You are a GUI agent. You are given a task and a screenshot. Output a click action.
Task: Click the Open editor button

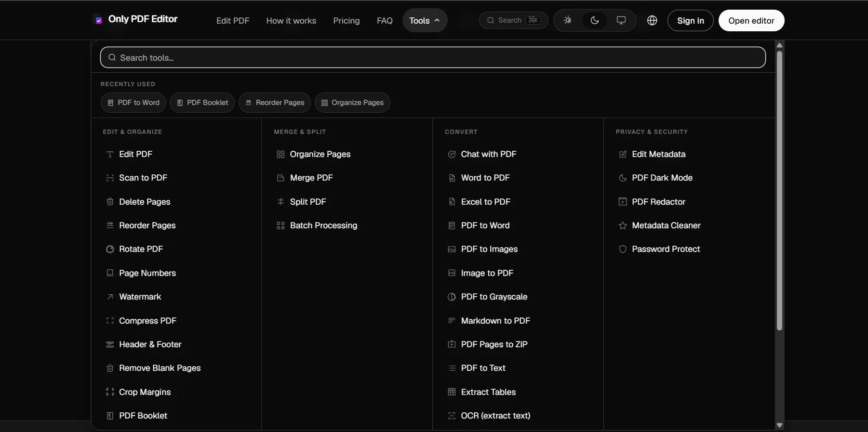(751, 20)
